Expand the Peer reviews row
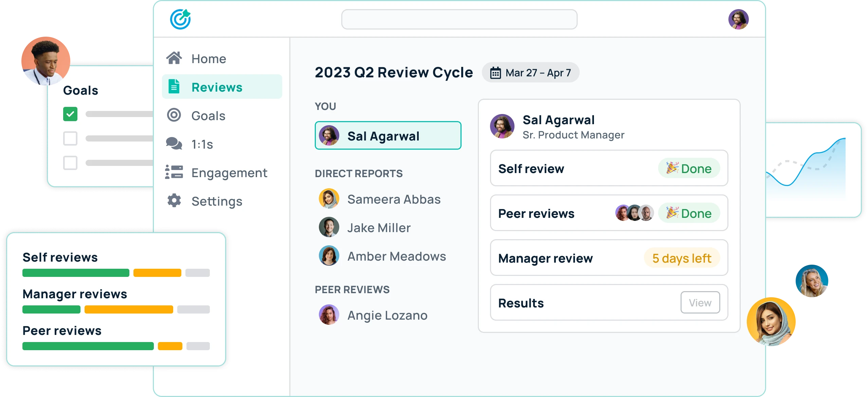868x397 pixels. pos(609,213)
